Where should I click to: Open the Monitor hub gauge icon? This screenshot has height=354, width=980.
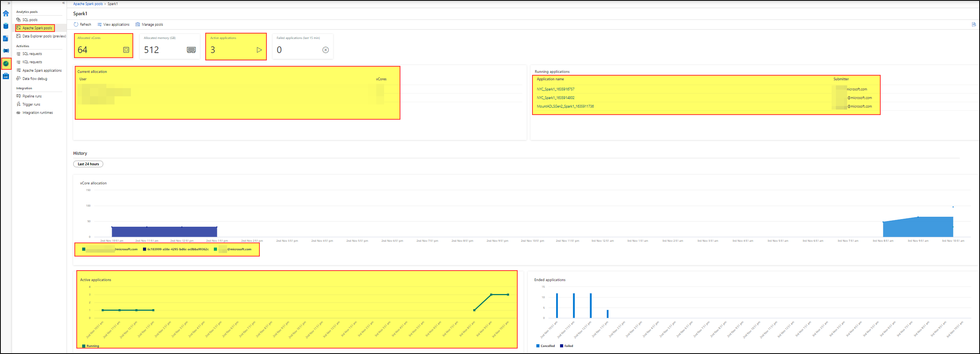click(x=6, y=64)
